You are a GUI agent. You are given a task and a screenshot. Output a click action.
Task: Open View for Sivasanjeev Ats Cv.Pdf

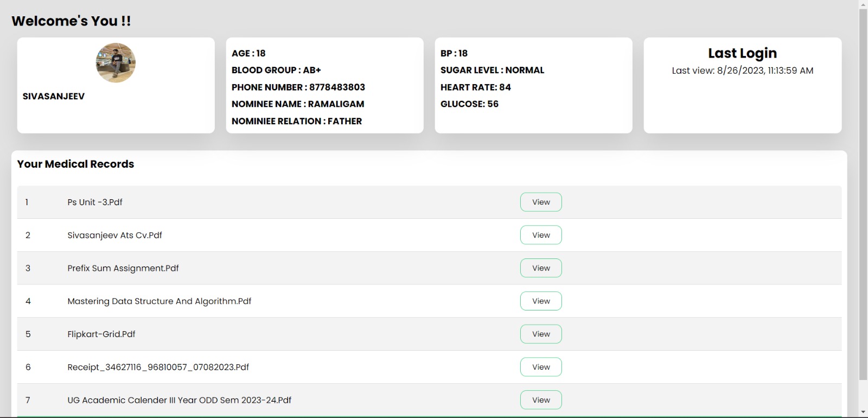(x=540, y=235)
